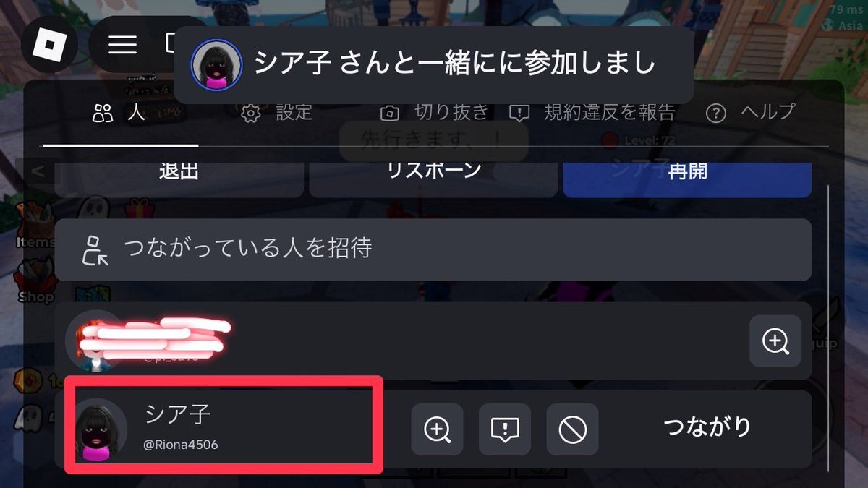Screen dimensions: 868x488
Task: Open the 設定 settings tab
Action: click(x=277, y=113)
